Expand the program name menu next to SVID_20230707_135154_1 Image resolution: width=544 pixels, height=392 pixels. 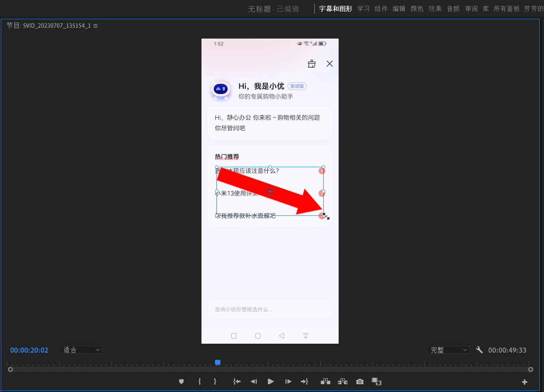(95, 25)
